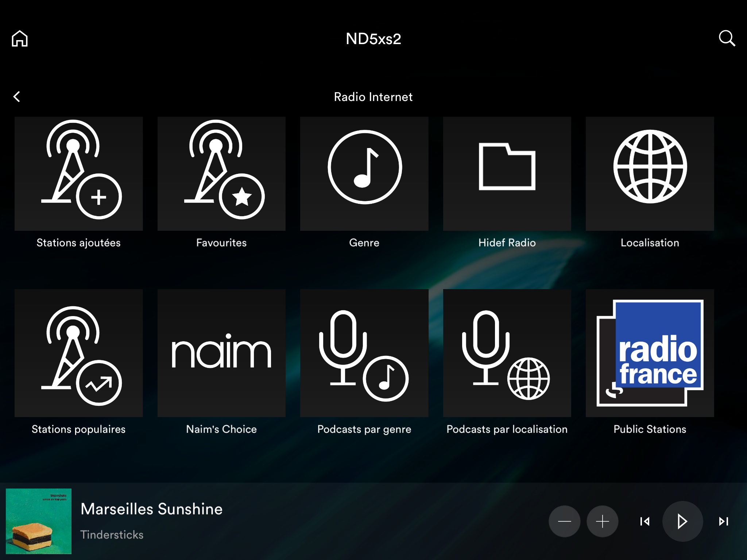Click the Marseilles Sunshine track title
This screenshot has height=560, width=747.
[151, 509]
